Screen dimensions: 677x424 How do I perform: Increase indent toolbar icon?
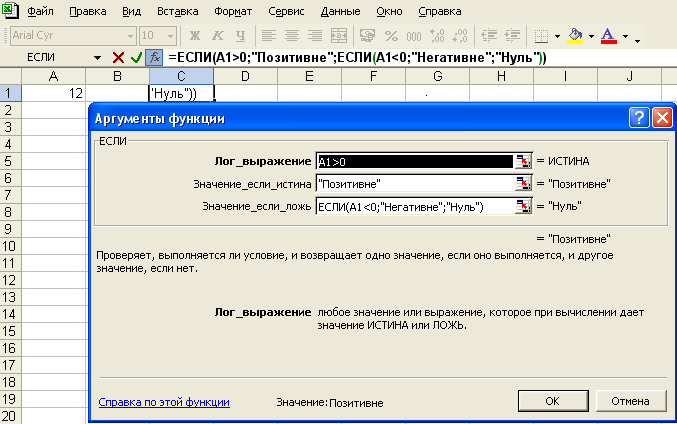click(512, 36)
